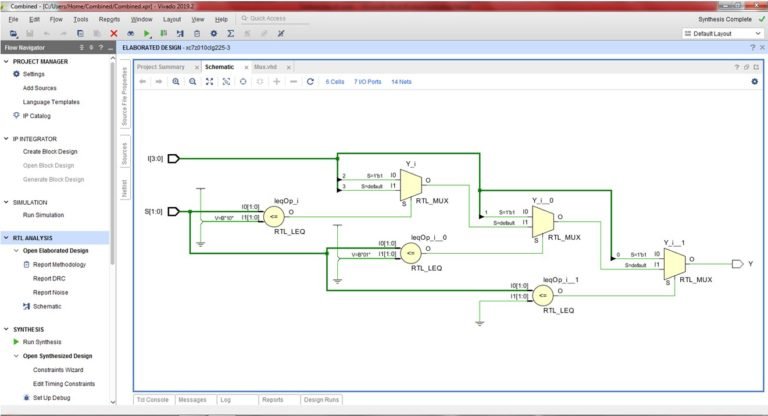Float the schematic window panel icon
Screen dimensions: 768x416
coord(746,67)
